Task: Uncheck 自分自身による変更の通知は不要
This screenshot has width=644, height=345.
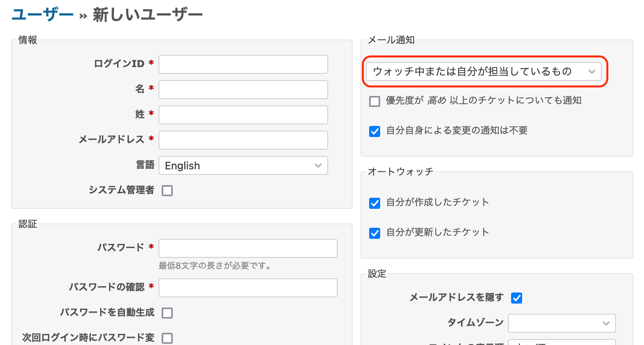Action: (375, 131)
